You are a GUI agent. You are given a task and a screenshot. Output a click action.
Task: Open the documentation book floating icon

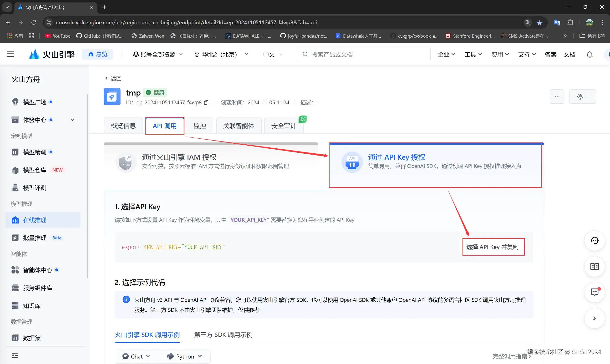594,267
